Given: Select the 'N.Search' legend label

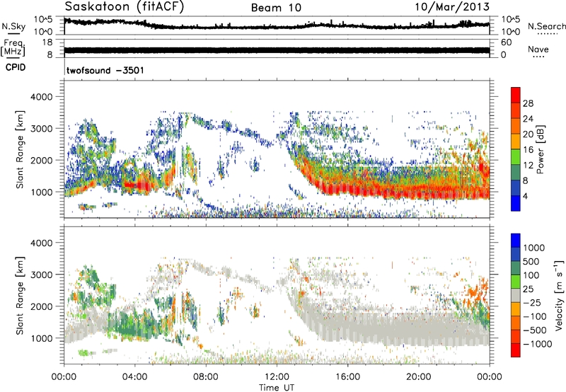Looking at the screenshot, I should pyautogui.click(x=546, y=26).
